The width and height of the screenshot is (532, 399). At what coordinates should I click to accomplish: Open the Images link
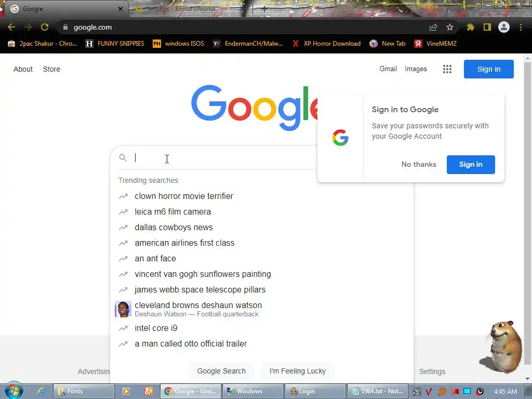tap(416, 69)
